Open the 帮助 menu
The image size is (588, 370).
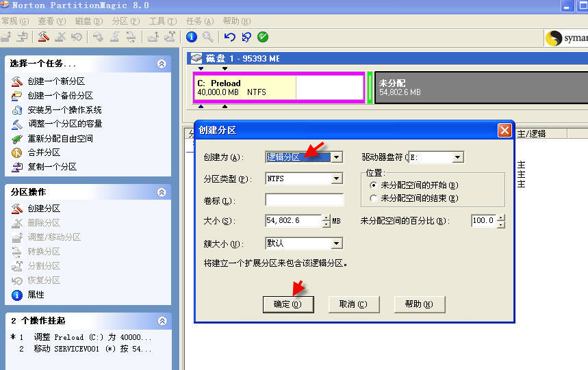coord(237,21)
